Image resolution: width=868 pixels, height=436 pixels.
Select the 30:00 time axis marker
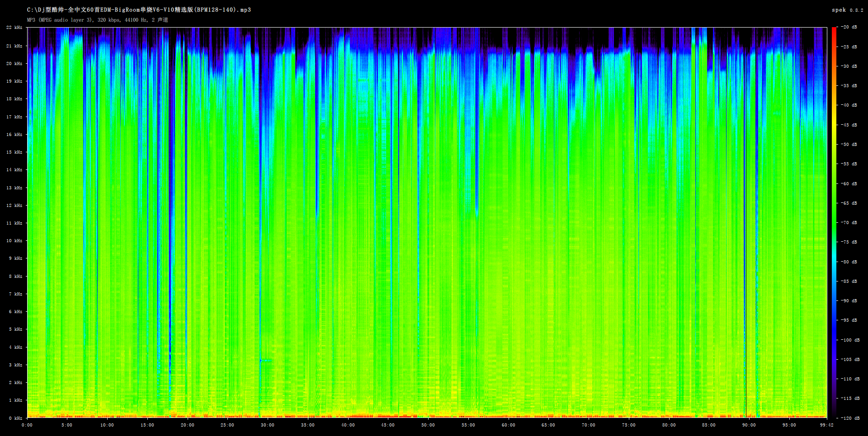(268, 425)
